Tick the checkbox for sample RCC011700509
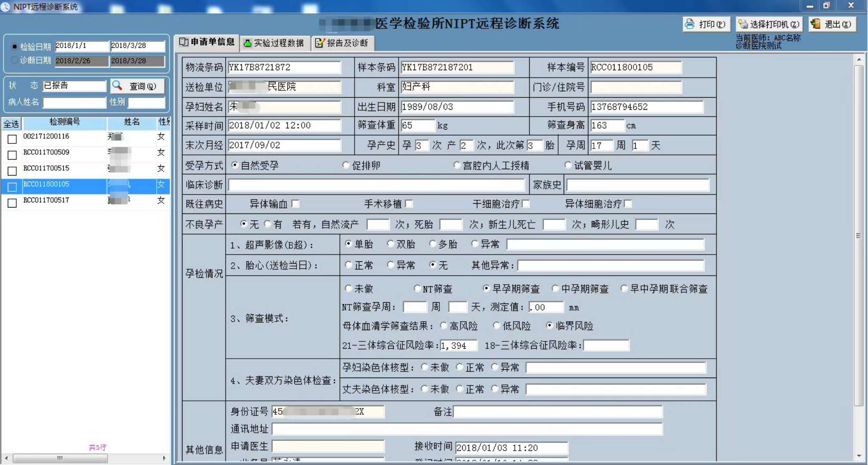The height and width of the screenshot is (465, 868). (12, 155)
